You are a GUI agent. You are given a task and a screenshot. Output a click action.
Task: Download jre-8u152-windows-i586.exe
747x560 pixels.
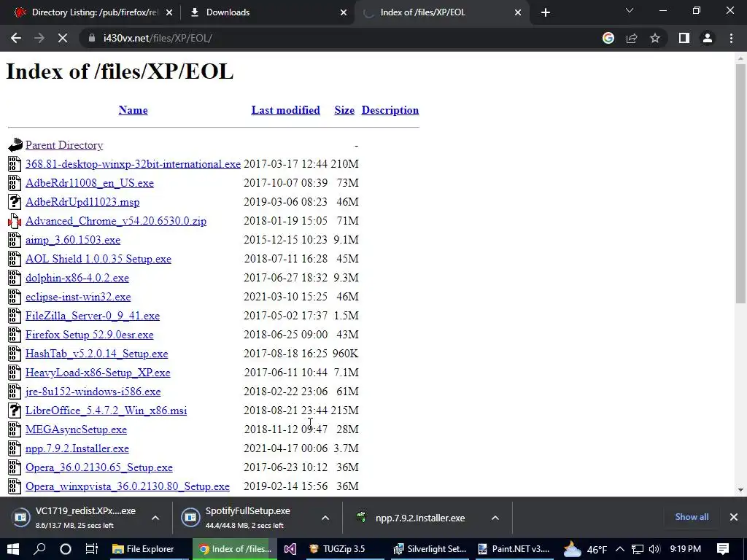tap(93, 392)
